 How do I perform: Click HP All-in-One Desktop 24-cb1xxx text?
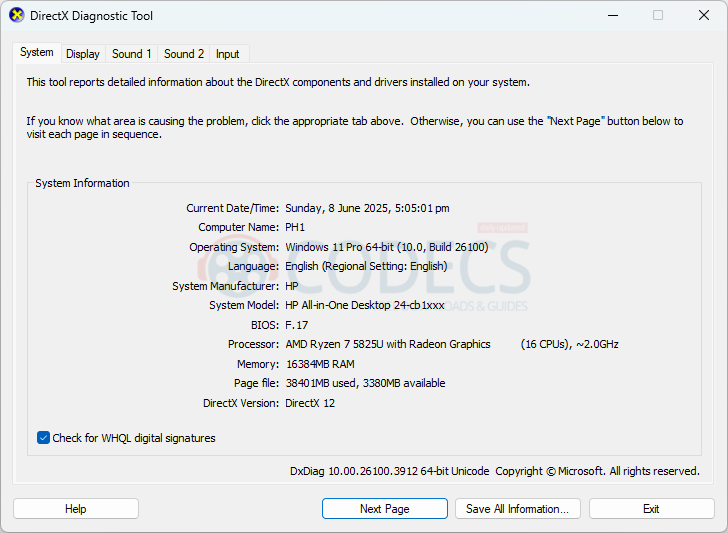pos(365,305)
